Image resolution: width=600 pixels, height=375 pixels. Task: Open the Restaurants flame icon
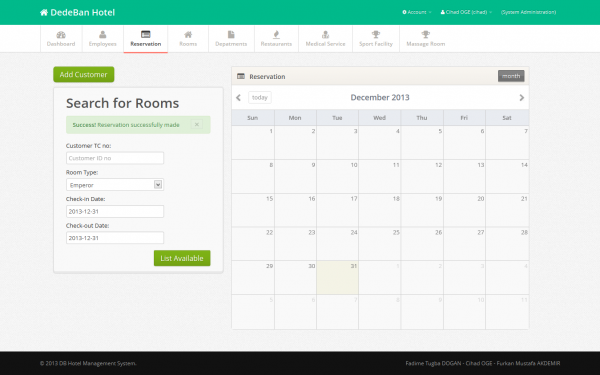tap(276, 35)
